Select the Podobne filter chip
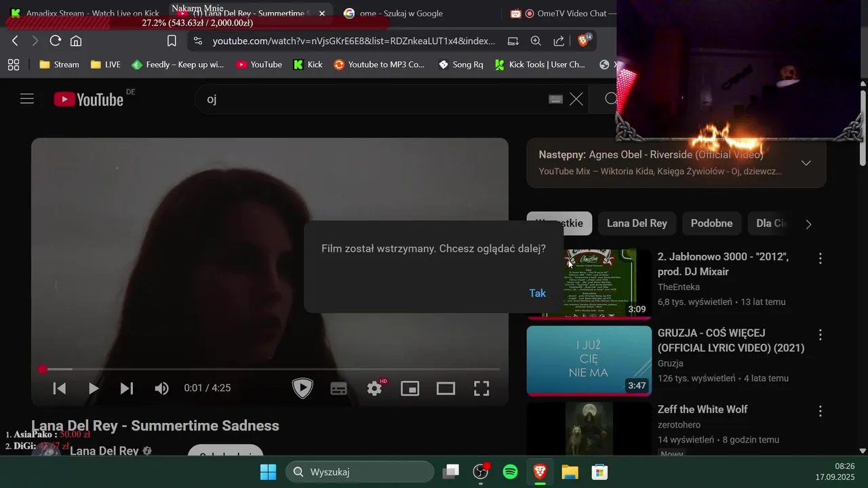The image size is (868, 488). click(x=711, y=223)
